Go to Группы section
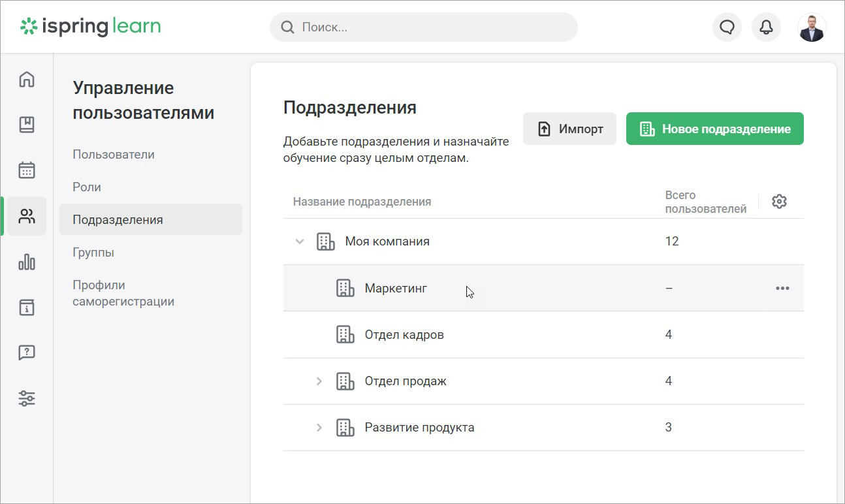The width and height of the screenshot is (845, 504). pyautogui.click(x=93, y=253)
